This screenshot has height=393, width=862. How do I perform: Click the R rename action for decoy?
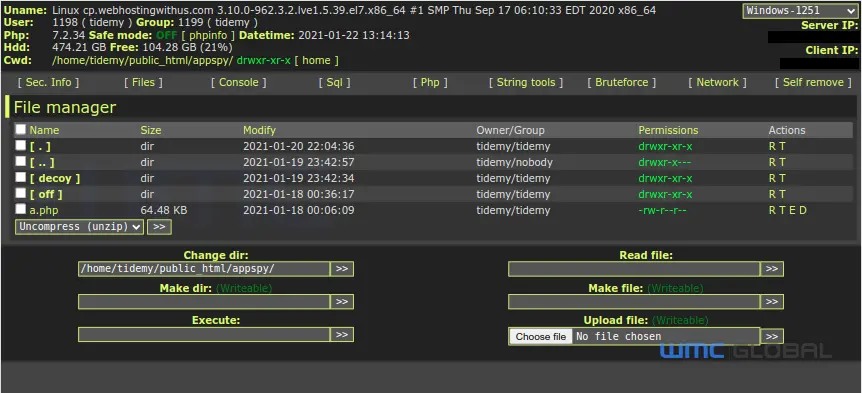point(772,179)
